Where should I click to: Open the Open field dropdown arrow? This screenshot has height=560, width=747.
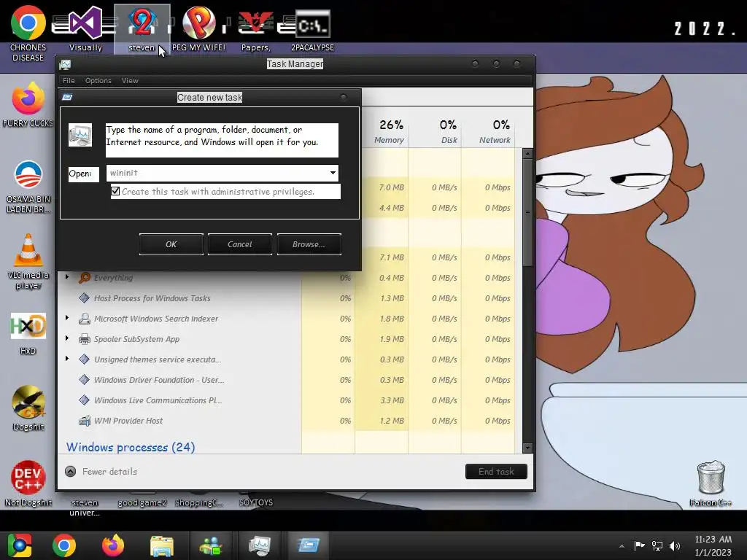coord(333,173)
